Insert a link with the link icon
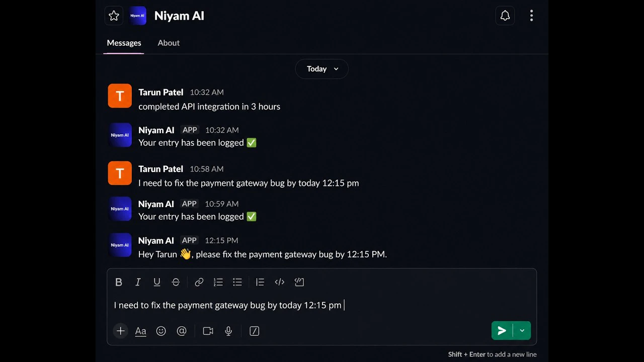Image resolution: width=644 pixels, height=362 pixels. coord(199,282)
